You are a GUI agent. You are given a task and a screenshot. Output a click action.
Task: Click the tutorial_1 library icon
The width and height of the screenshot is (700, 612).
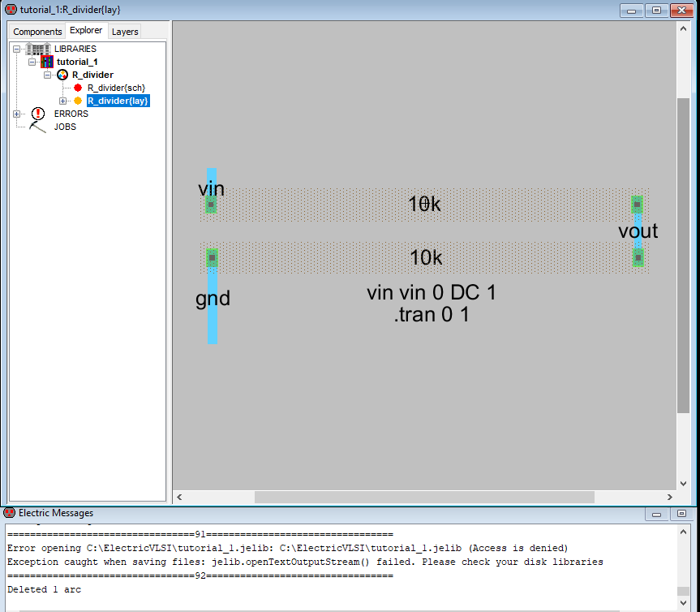[47, 62]
